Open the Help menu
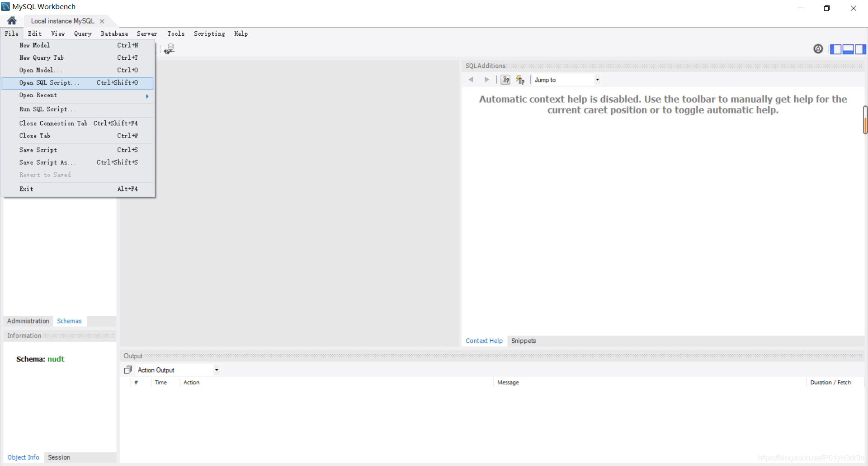868x466 pixels. pos(241,33)
